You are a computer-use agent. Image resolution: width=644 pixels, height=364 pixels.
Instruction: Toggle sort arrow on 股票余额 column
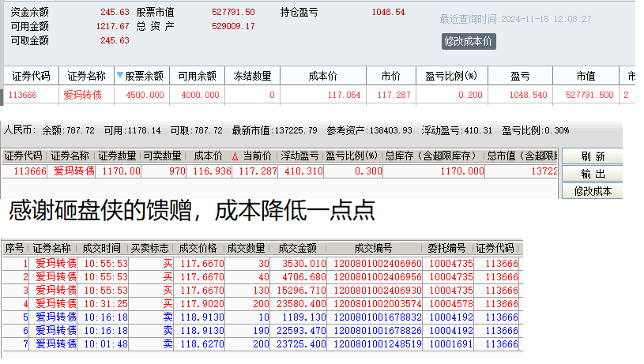point(120,77)
